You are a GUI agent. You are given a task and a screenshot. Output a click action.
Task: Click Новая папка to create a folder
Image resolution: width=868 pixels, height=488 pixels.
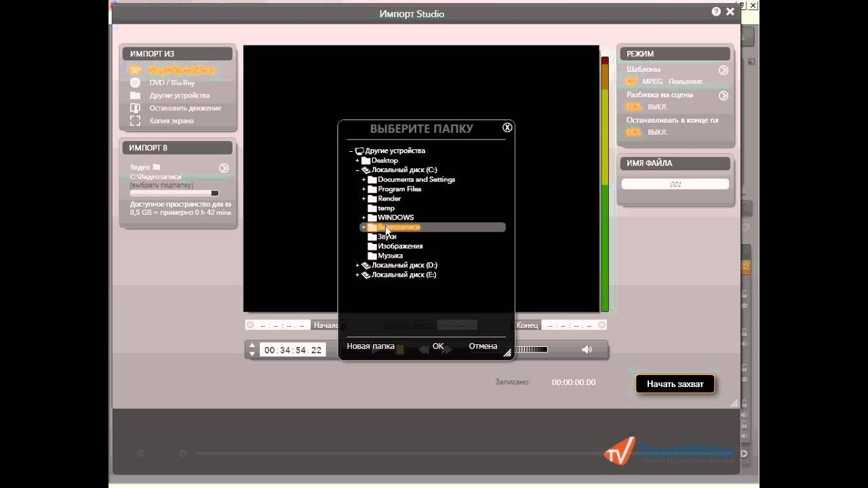pos(370,346)
